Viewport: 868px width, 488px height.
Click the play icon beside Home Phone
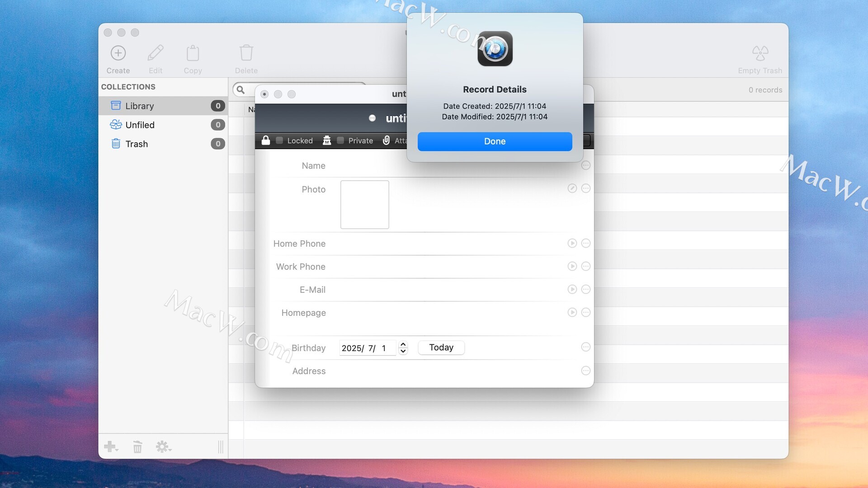click(x=572, y=244)
